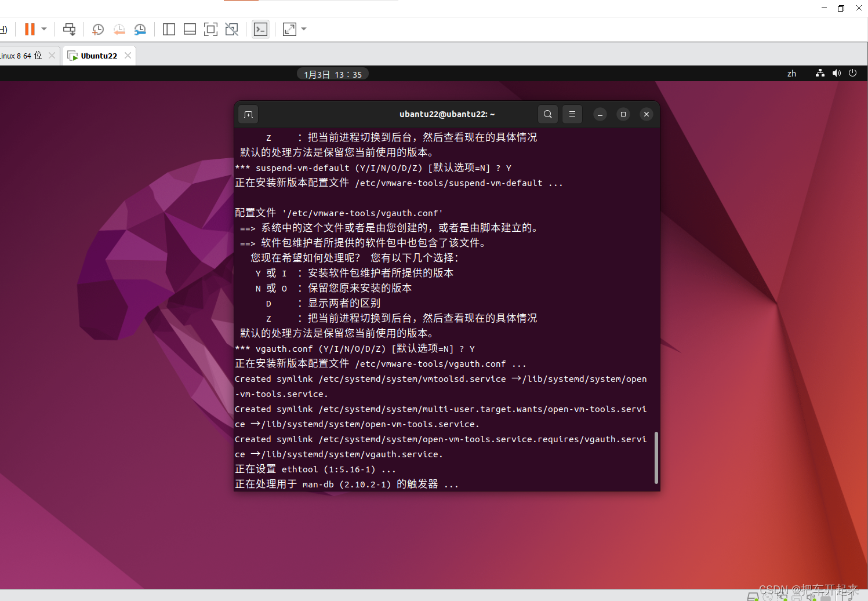The image size is (868, 601).
Task: Open the suspend button dropdown arrow
Action: coord(43,29)
